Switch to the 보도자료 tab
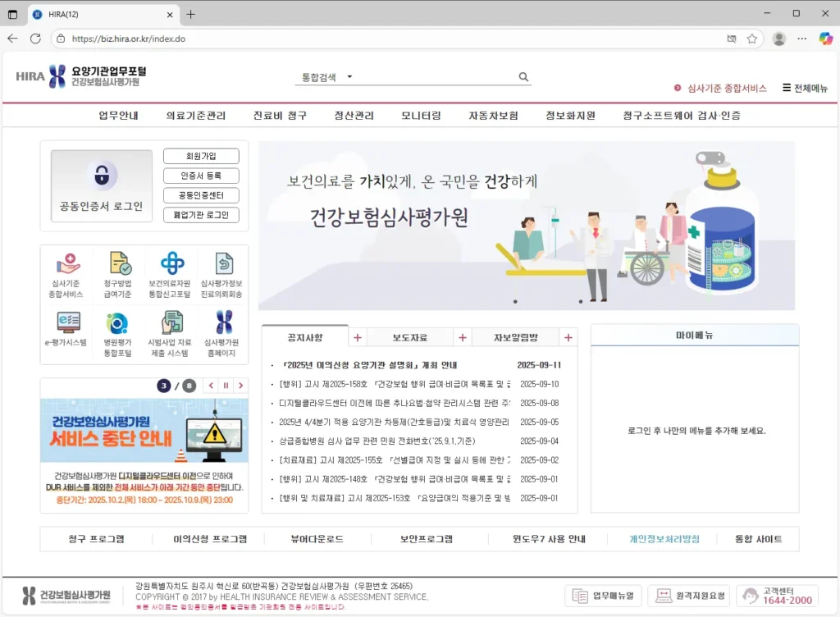840x617 pixels. pyautogui.click(x=410, y=338)
